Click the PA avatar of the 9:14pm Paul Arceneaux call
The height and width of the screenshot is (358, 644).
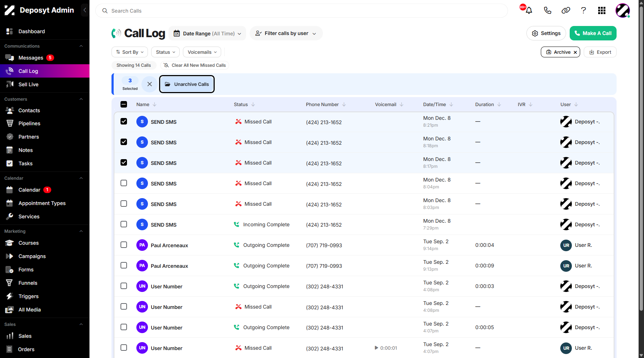[142, 245]
